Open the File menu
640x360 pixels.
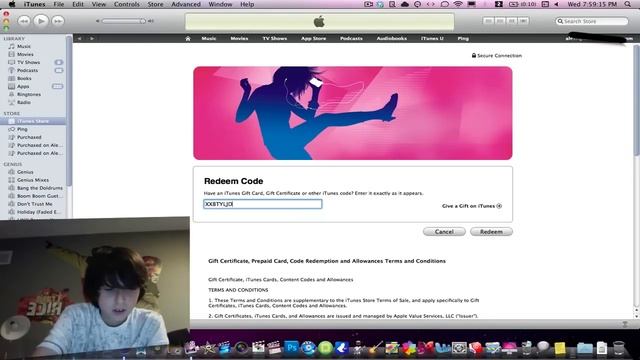tap(59, 4)
